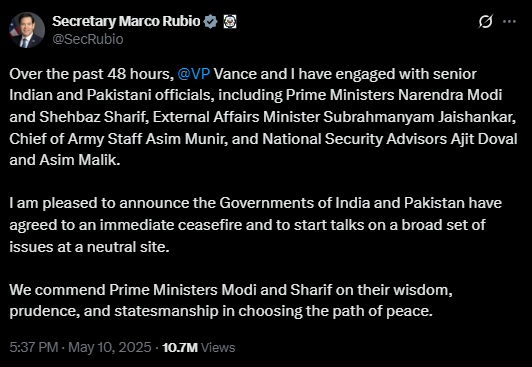Open Marco Rubio's profile avatar photo
532x367 pixels.
27,30
